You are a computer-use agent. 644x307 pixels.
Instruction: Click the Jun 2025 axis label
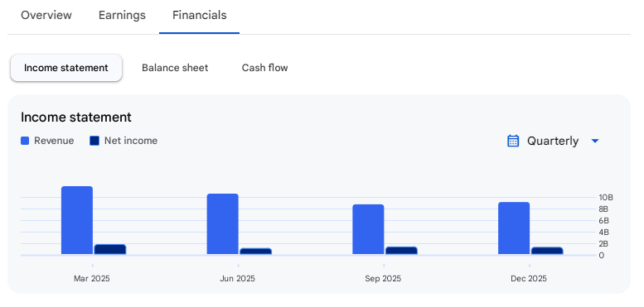click(237, 279)
